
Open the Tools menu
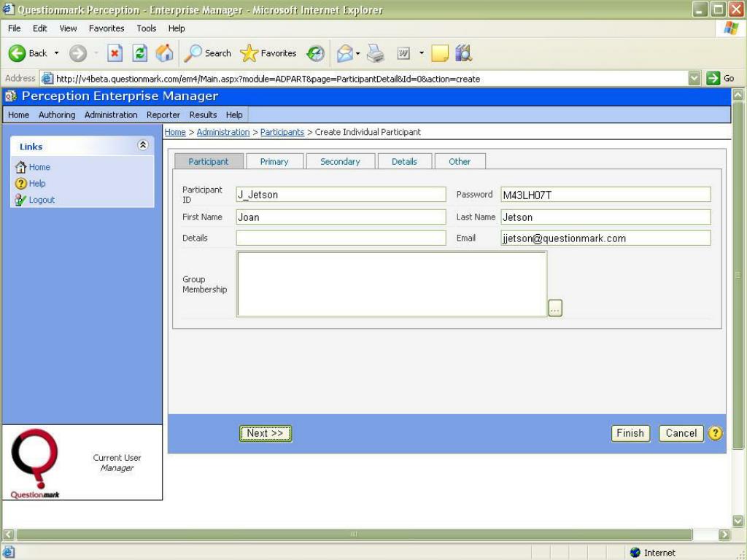tap(146, 28)
